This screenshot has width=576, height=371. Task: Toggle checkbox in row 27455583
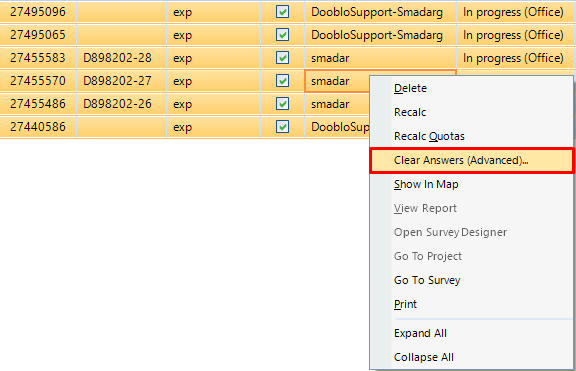[x=282, y=58]
